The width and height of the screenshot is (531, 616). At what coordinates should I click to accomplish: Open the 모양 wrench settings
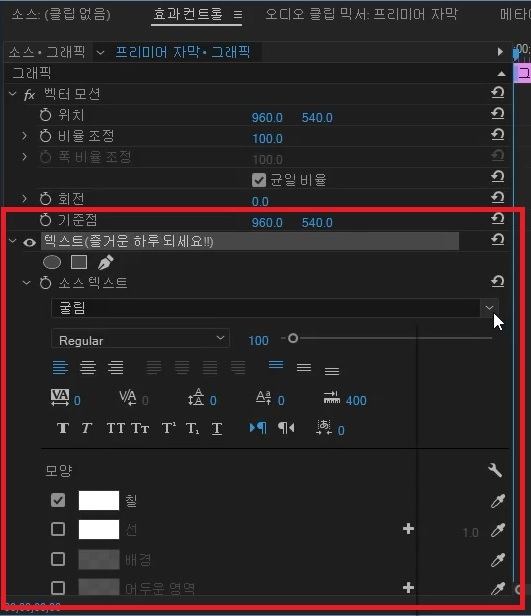tap(495, 470)
